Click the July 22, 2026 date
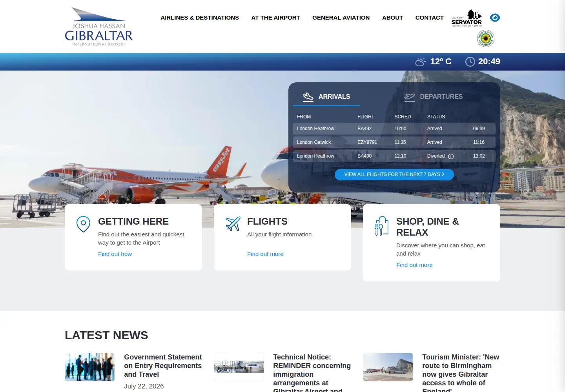This screenshot has width=565, height=392. click(144, 386)
